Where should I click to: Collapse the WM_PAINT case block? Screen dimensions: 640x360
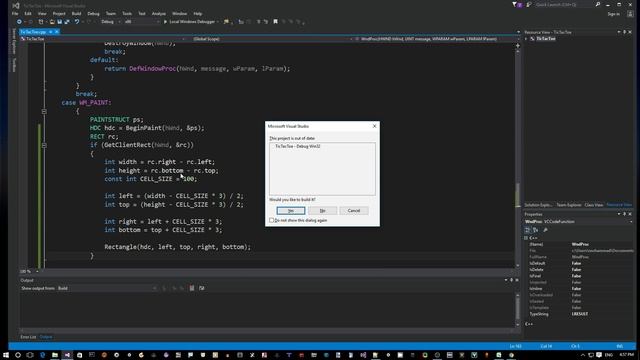click(44, 111)
